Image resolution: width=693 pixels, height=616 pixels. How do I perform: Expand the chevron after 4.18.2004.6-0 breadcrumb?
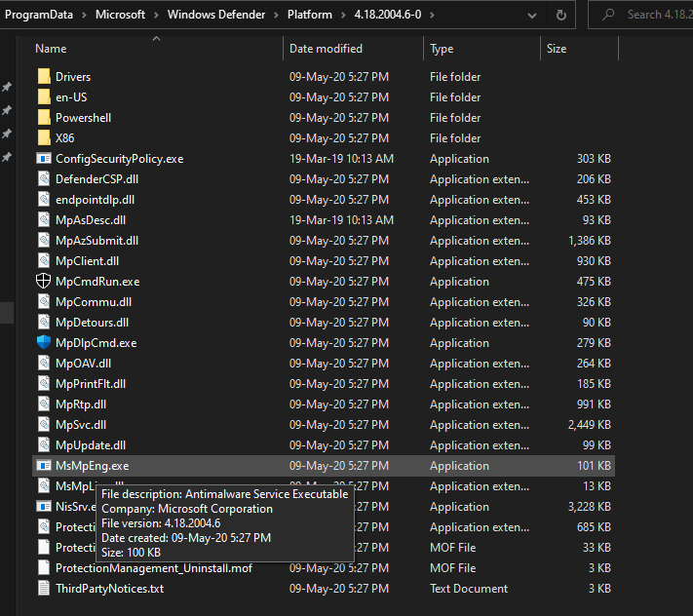432,15
